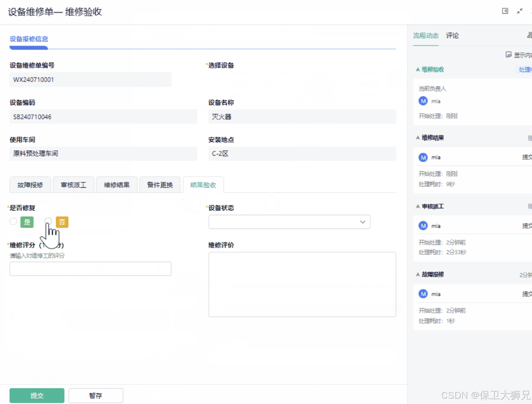Click the 使用车间 field 原料预处理车间
The width and height of the screenshot is (532, 404).
click(103, 154)
